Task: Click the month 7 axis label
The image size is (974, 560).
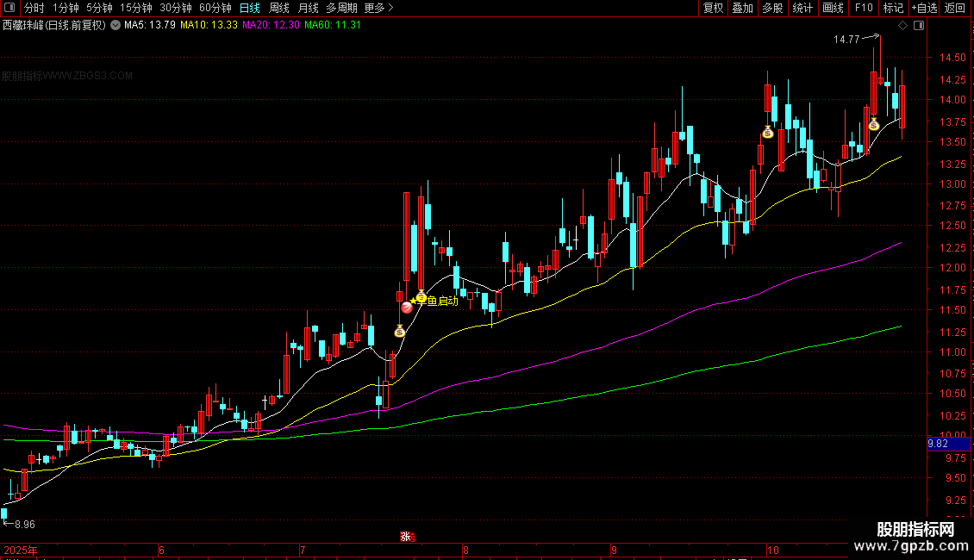Action: (x=303, y=550)
